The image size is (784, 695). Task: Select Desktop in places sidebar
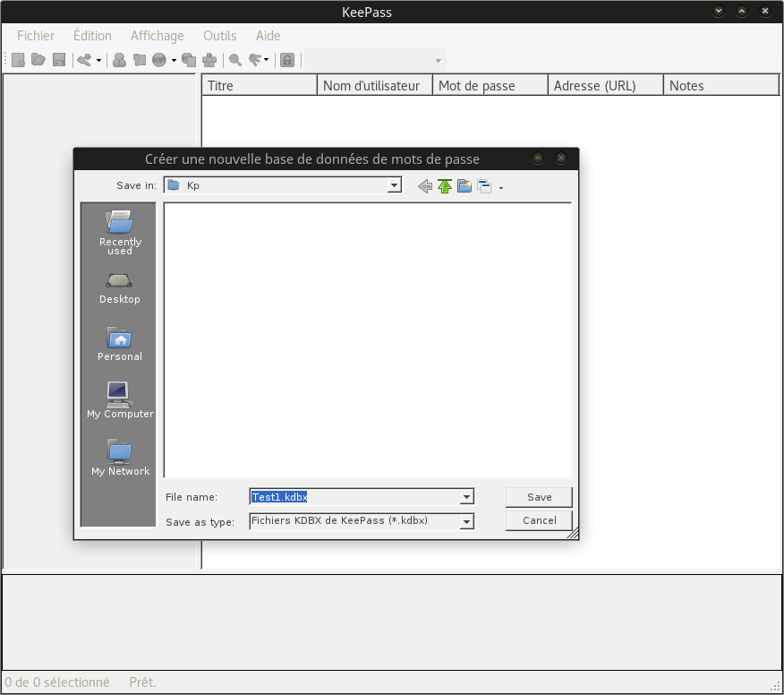tap(120, 288)
